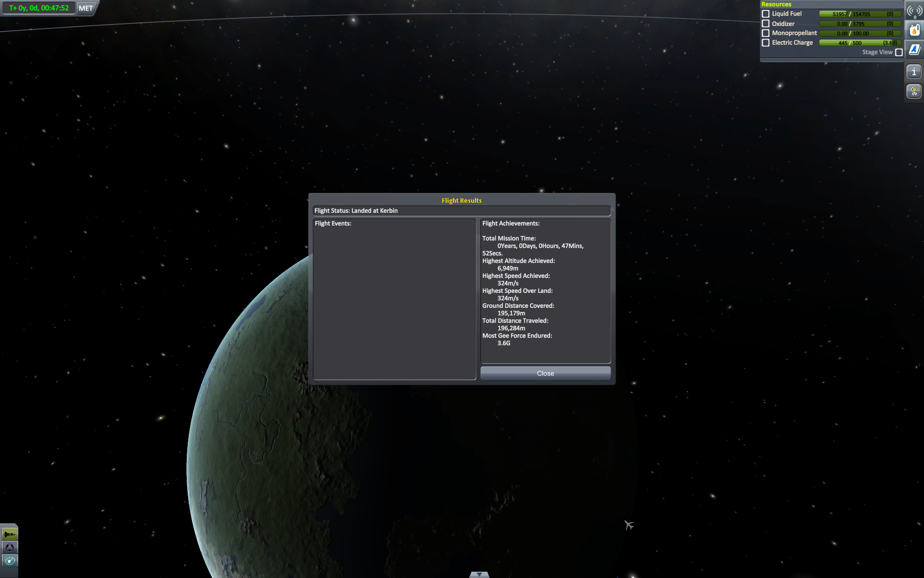Viewport: 924px width, 578px height.
Task: Click the Liquid Fuel level bar
Action: tap(860, 14)
